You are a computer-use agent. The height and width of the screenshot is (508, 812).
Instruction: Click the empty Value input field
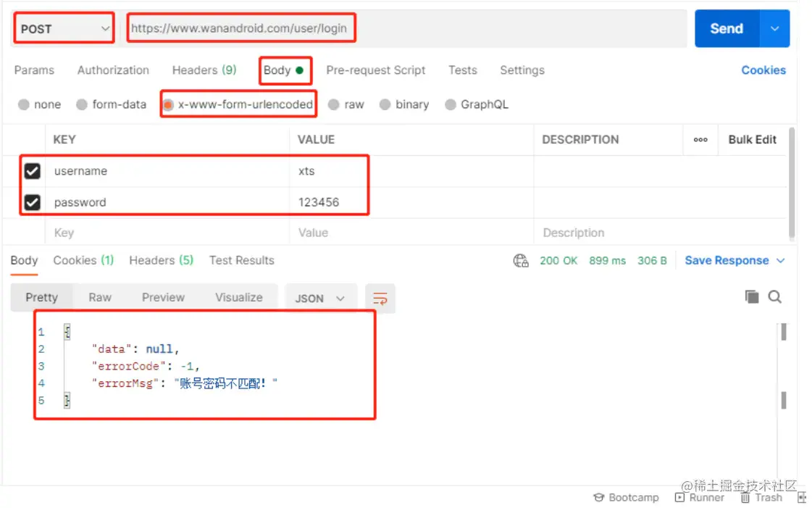coord(411,233)
